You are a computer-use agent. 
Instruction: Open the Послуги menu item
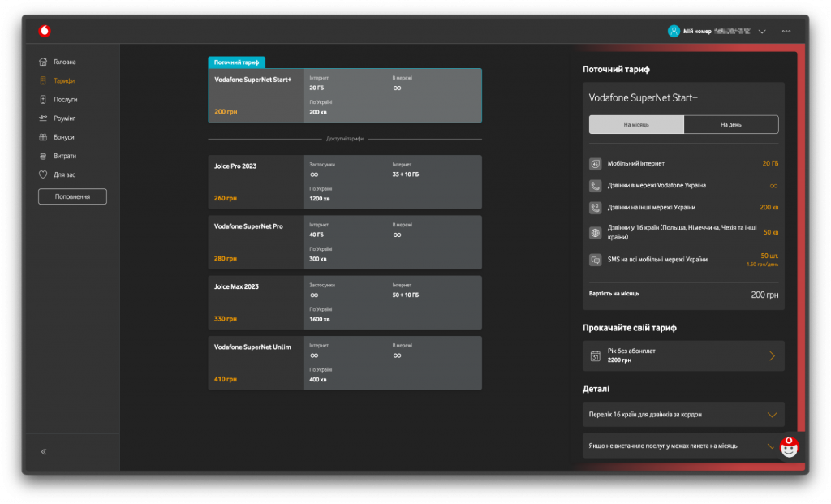pyautogui.click(x=66, y=100)
